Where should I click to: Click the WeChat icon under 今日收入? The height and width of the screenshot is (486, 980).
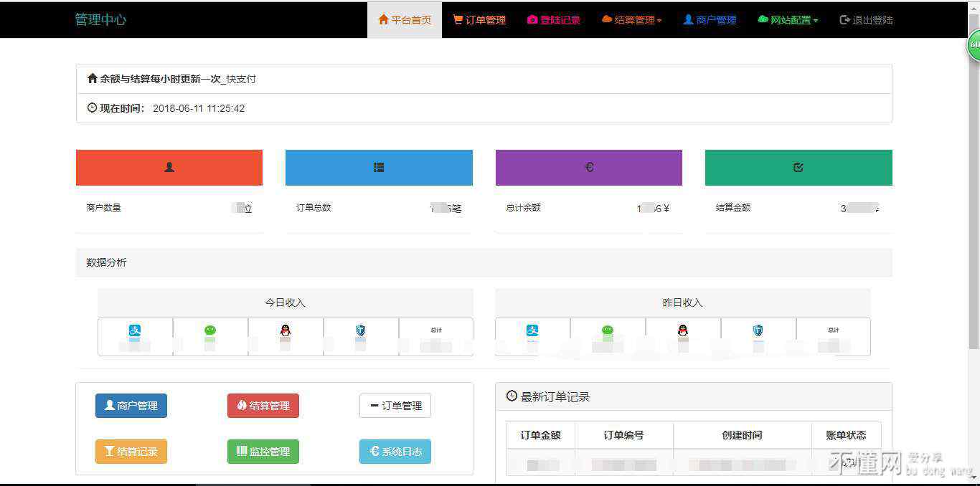coord(210,330)
